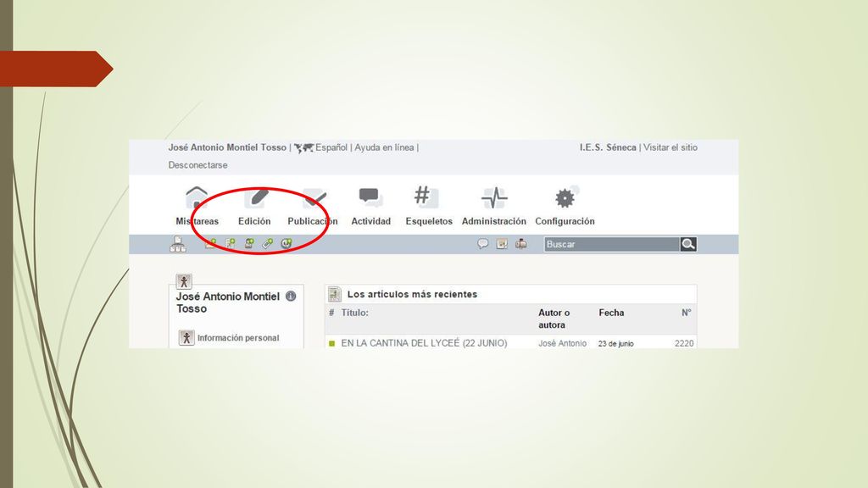Click the green status square of article
868x488 pixels.
[x=332, y=344]
